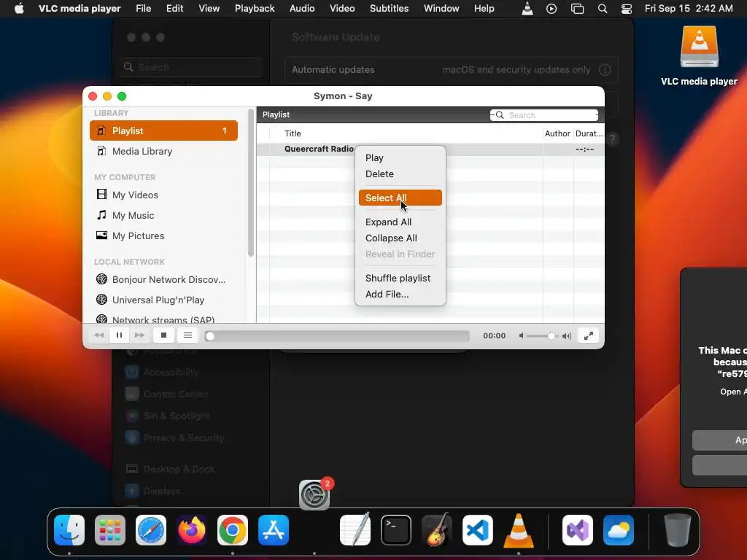Enter fullscreen with the expand arrows icon
The image size is (747, 560).
(x=589, y=335)
